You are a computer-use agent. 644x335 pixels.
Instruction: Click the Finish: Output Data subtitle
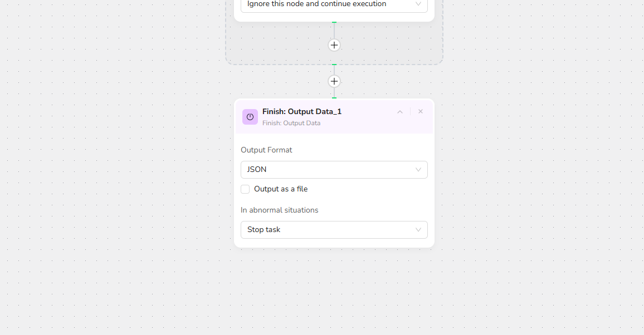tap(291, 123)
